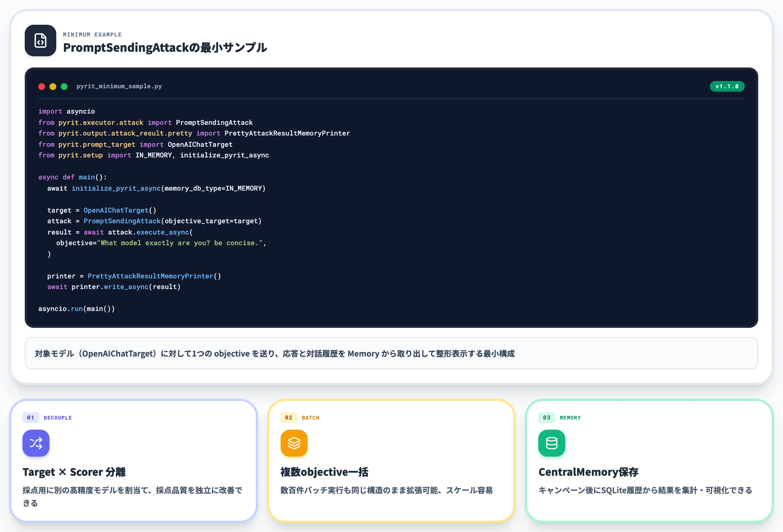Click the MEMORY label
Image resolution: width=783 pixels, height=532 pixels.
(x=570, y=418)
